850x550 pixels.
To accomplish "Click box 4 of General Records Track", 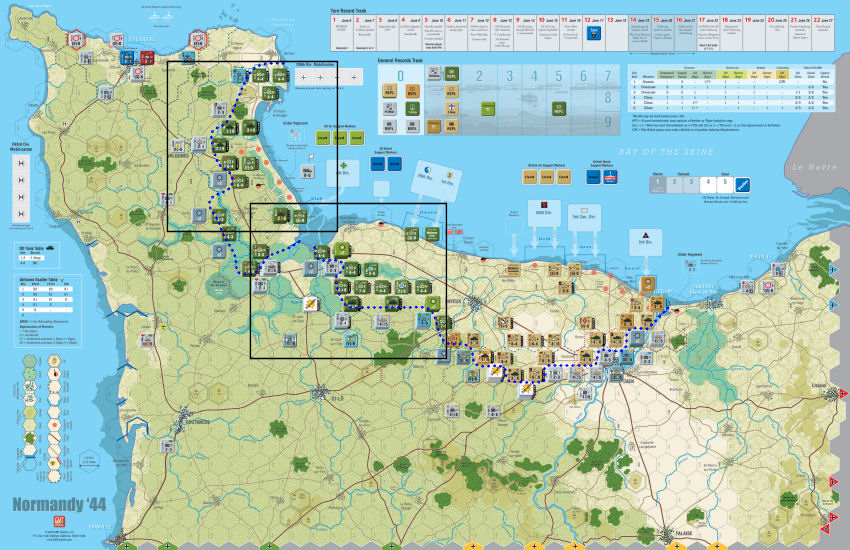I will tap(534, 99).
